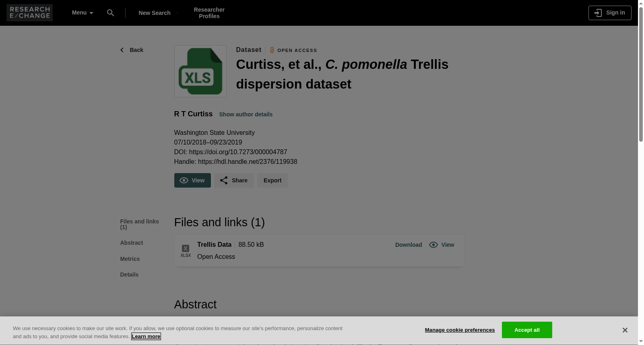This screenshot has width=644, height=345.
Task: Click the Share button
Action: (x=234, y=180)
